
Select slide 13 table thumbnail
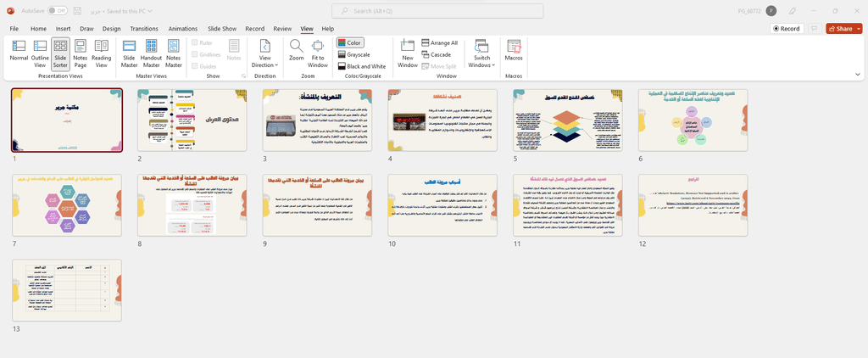67,290
